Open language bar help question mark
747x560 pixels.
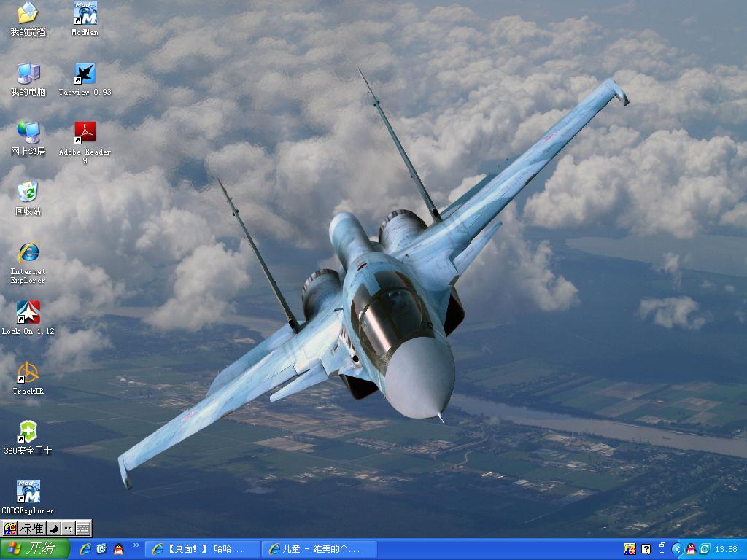pyautogui.click(x=646, y=549)
